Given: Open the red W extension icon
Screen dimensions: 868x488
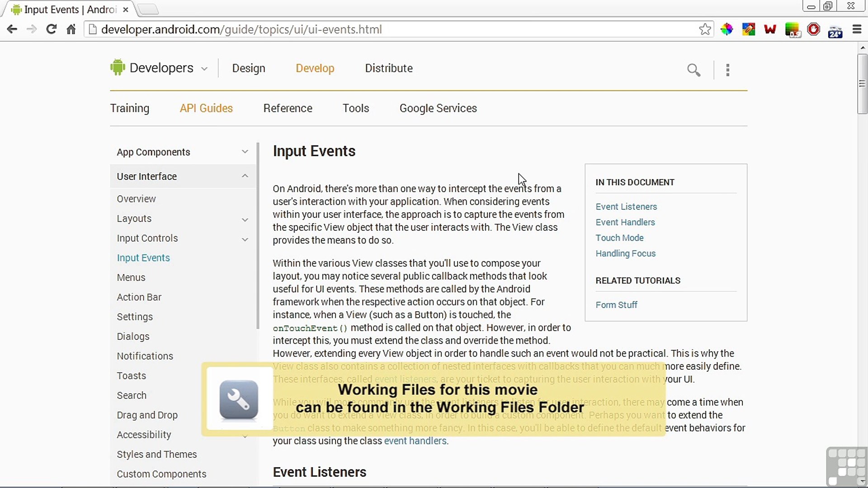Looking at the screenshot, I should point(770,29).
